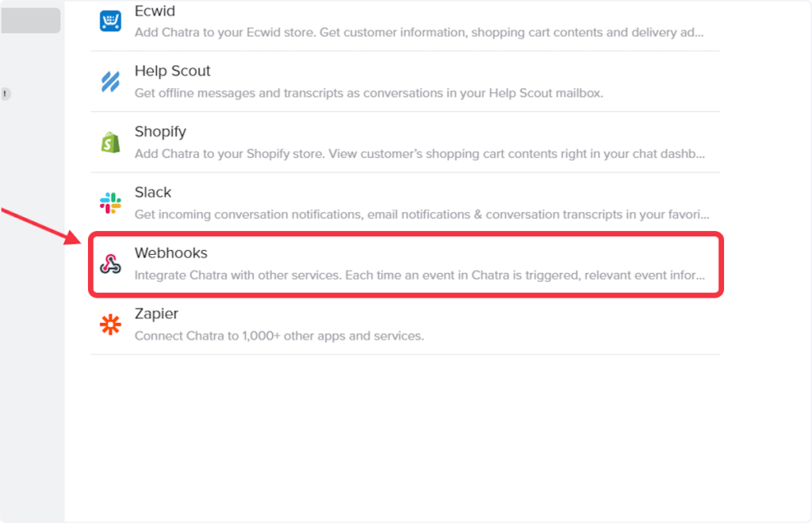
Task: Open the Webhooks integration title
Action: point(170,253)
